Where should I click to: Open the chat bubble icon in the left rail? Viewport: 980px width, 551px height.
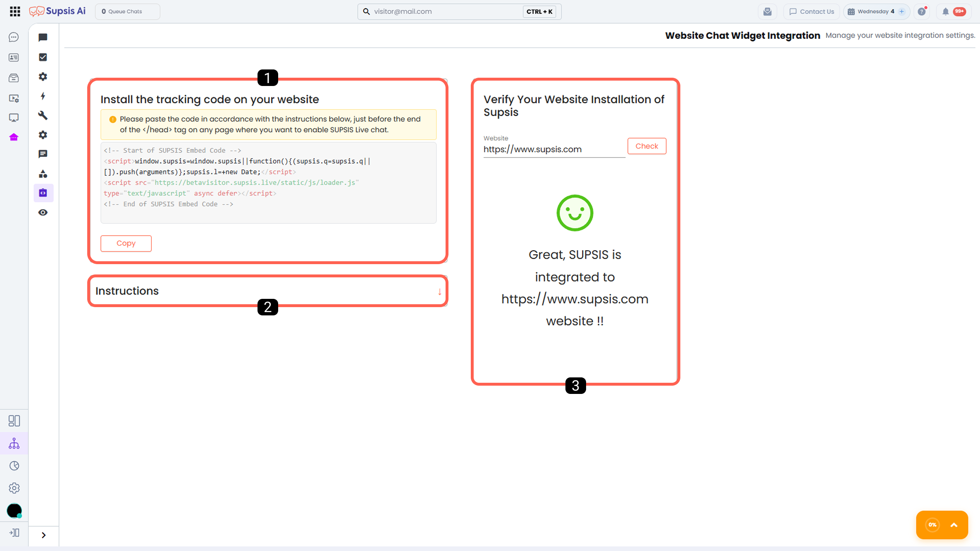coord(14,37)
